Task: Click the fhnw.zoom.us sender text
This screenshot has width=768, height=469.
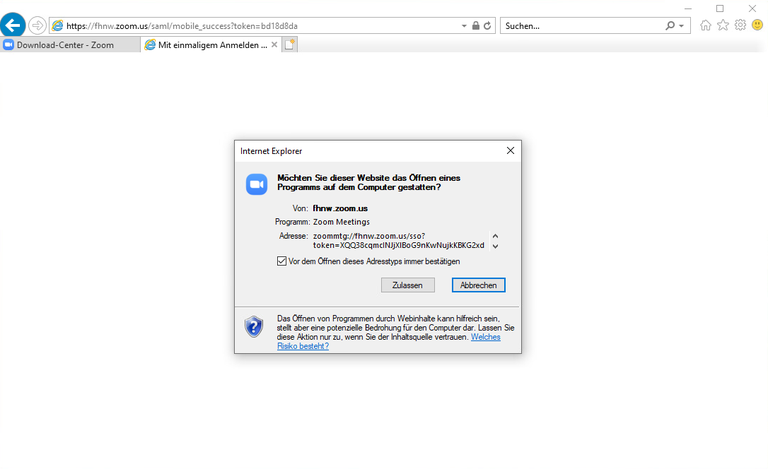Action: coord(340,208)
